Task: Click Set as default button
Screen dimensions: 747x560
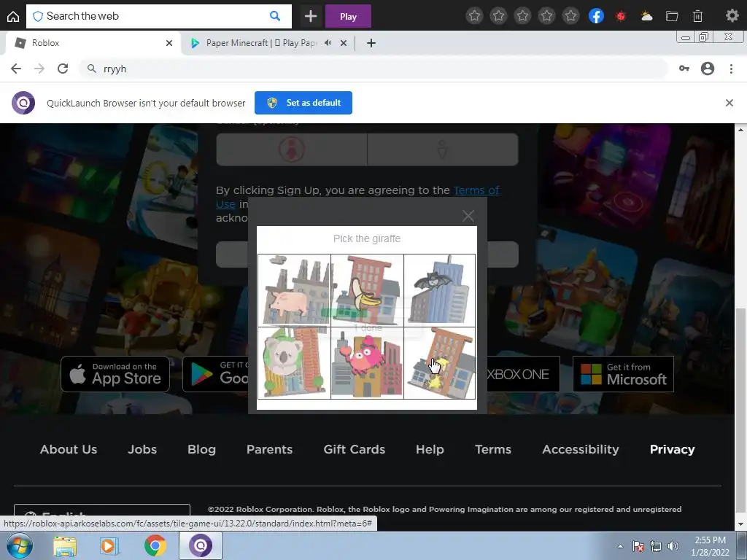Action: point(303,103)
